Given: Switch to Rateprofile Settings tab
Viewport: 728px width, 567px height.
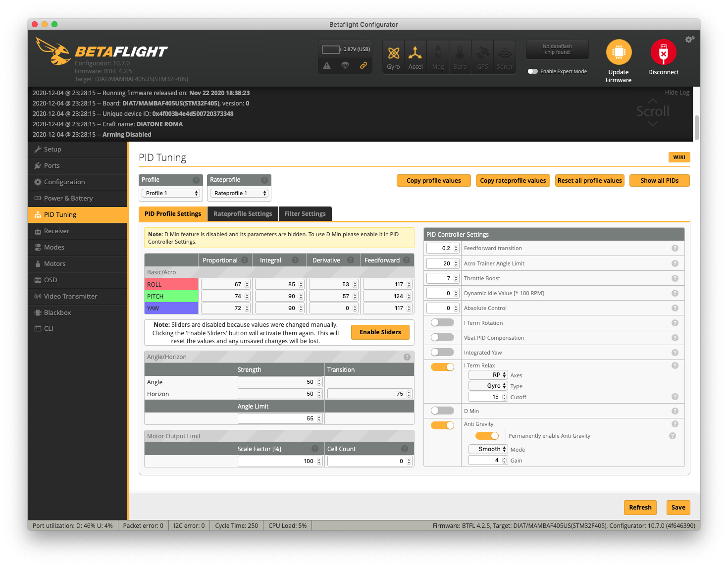Looking at the screenshot, I should (x=243, y=214).
